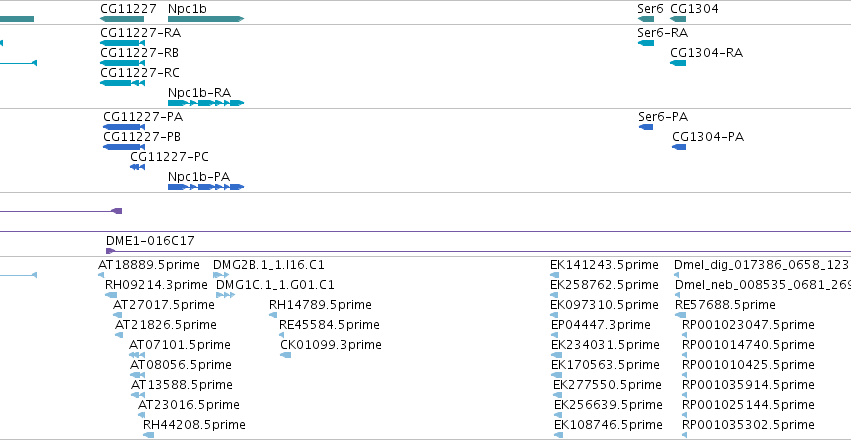Select the Npc1b gene glyph

[206, 19]
